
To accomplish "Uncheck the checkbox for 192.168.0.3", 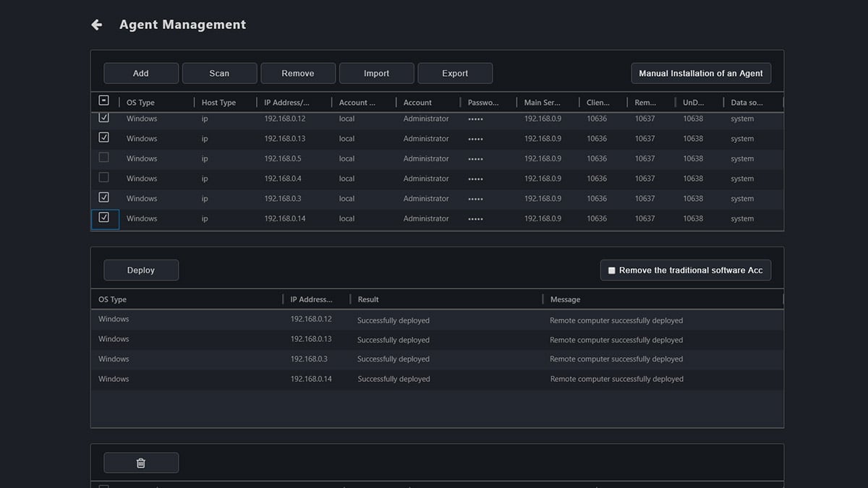I will click(103, 197).
